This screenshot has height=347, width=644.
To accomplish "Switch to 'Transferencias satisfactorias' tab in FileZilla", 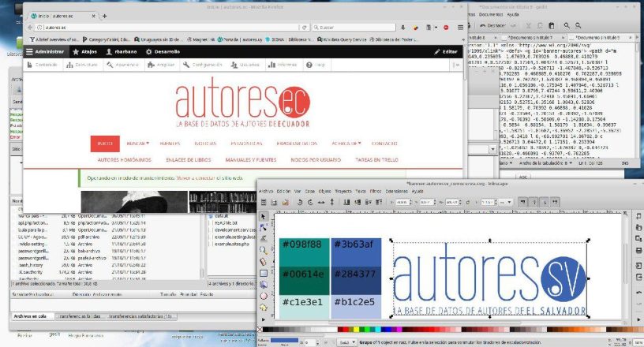I will 141,315.
